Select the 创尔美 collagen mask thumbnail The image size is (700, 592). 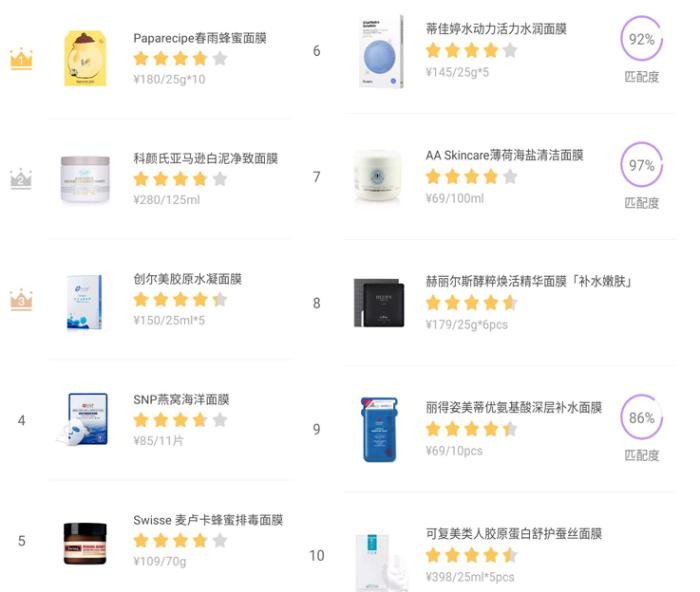tap(84, 300)
